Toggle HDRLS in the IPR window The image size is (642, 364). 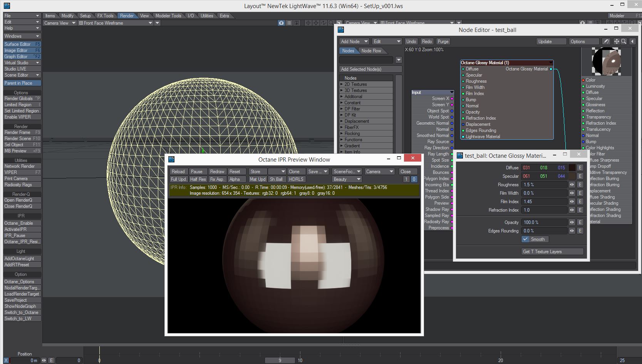pyautogui.click(x=296, y=179)
